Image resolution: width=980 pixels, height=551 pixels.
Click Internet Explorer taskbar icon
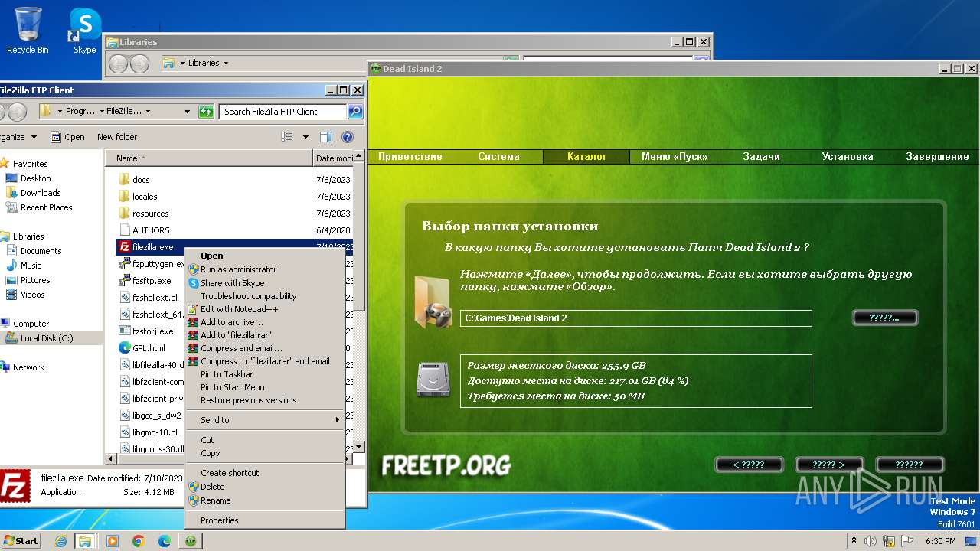pyautogui.click(x=60, y=541)
